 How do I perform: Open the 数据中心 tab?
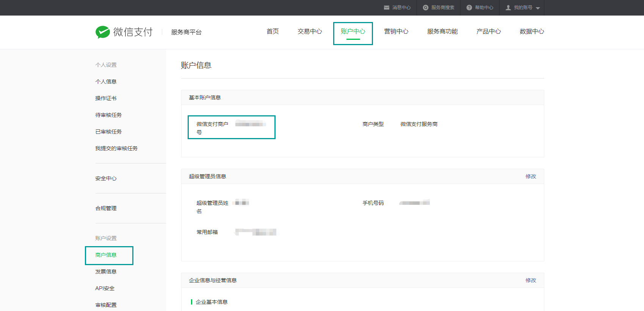532,31
